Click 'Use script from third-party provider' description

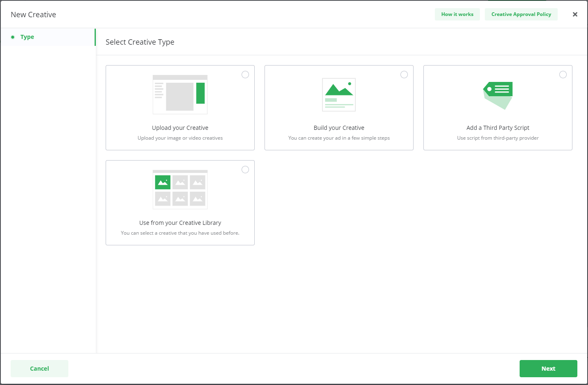click(x=498, y=138)
